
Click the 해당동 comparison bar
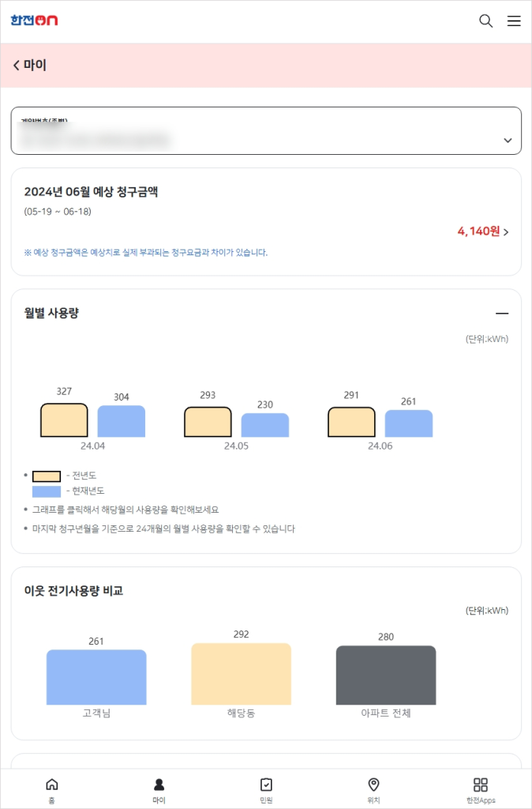tap(241, 675)
